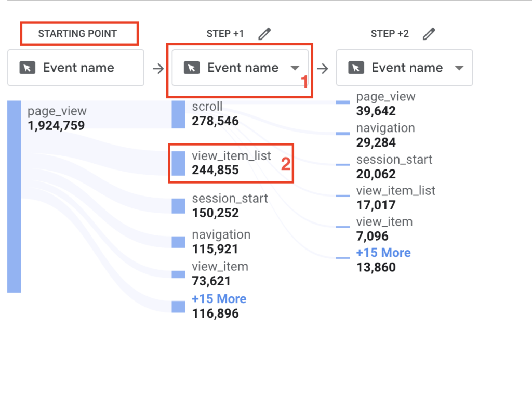The image size is (532, 406).
Task: Click the page_view starting node bar
Action: [14, 197]
